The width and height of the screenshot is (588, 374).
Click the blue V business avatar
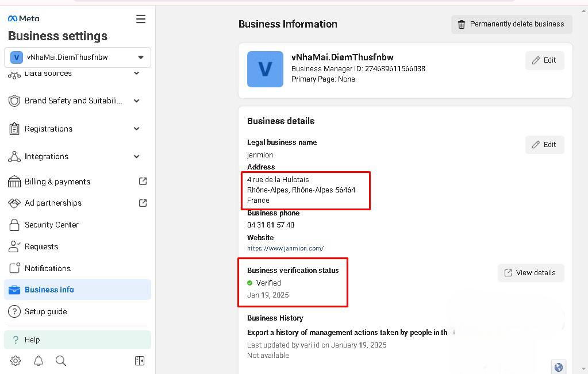pos(265,70)
